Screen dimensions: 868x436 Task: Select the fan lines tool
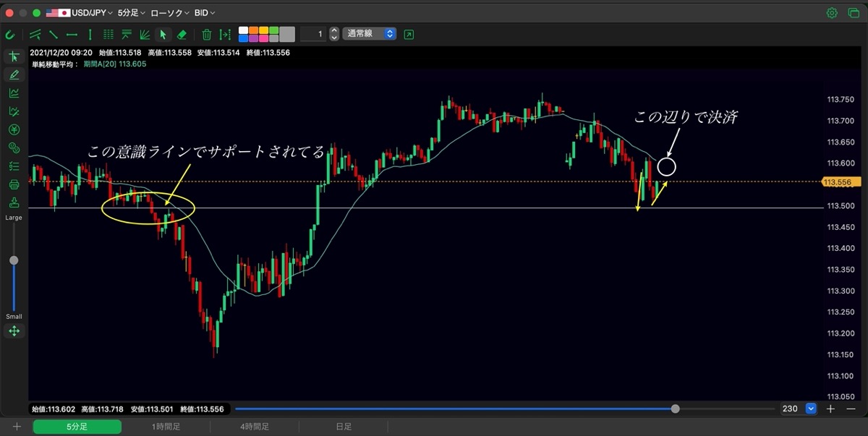click(x=145, y=34)
